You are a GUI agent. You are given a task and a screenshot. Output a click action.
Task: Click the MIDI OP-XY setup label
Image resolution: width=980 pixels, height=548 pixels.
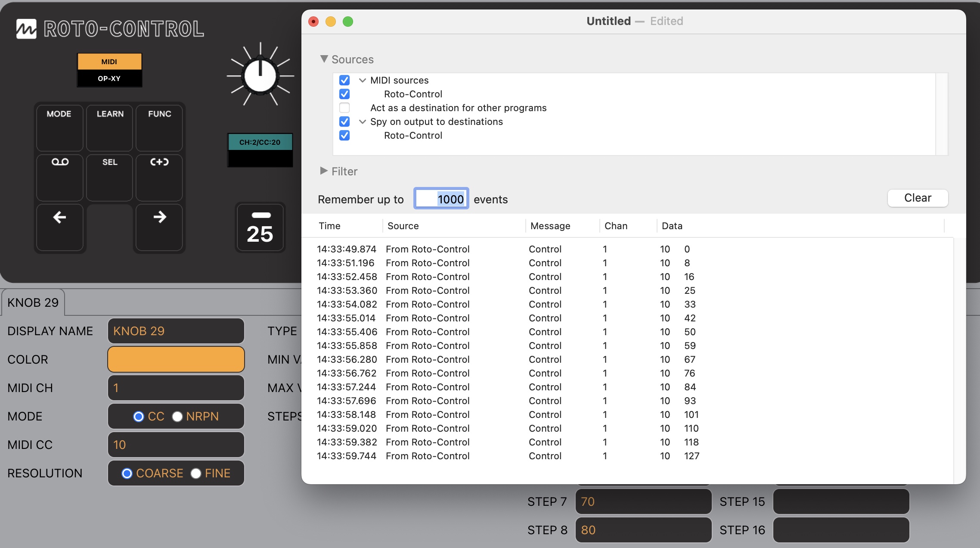tap(109, 70)
